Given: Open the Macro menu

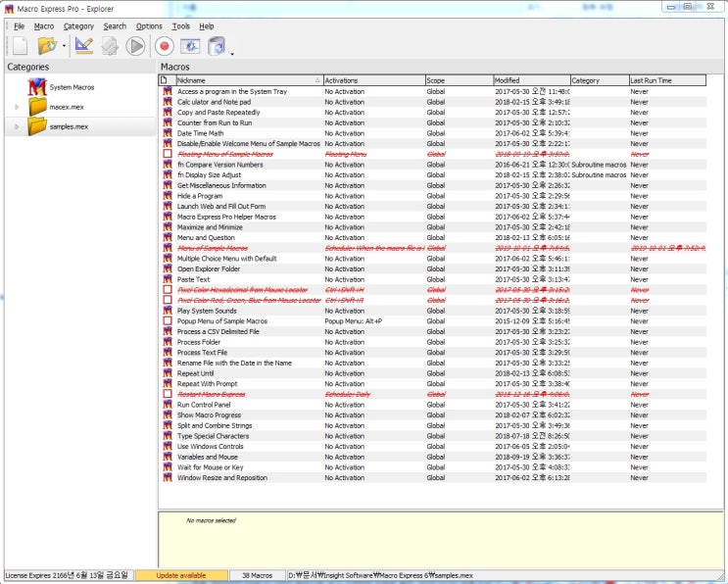Looking at the screenshot, I should (x=44, y=26).
